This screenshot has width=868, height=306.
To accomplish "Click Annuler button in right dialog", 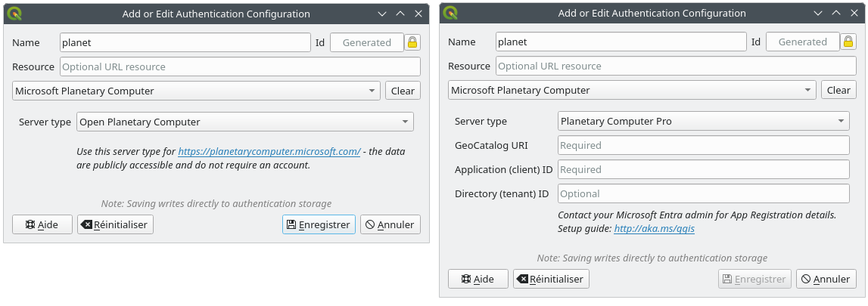I will [826, 279].
